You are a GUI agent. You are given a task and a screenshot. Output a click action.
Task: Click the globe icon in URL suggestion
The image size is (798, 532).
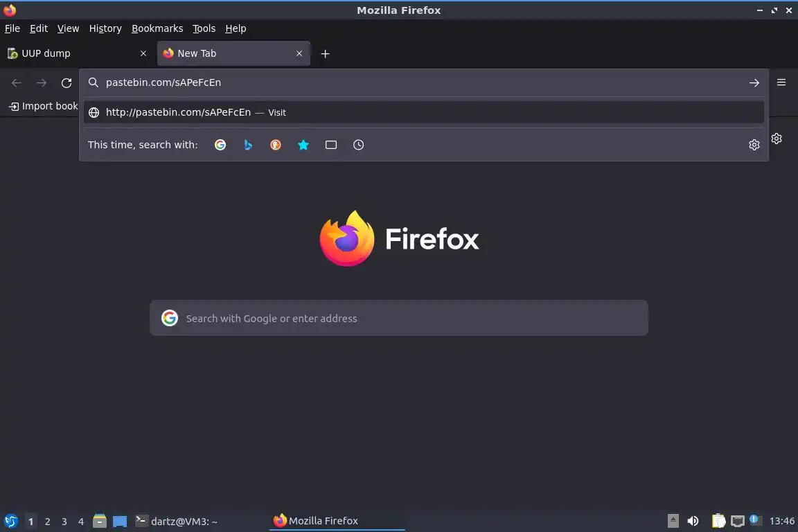(x=94, y=112)
